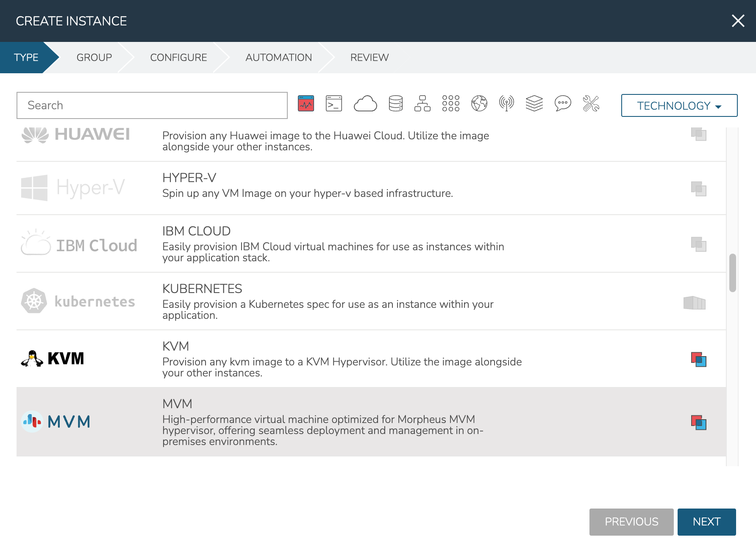This screenshot has width=756, height=553.
Task: Select the broadcast antenna category icon
Action: coord(506,104)
